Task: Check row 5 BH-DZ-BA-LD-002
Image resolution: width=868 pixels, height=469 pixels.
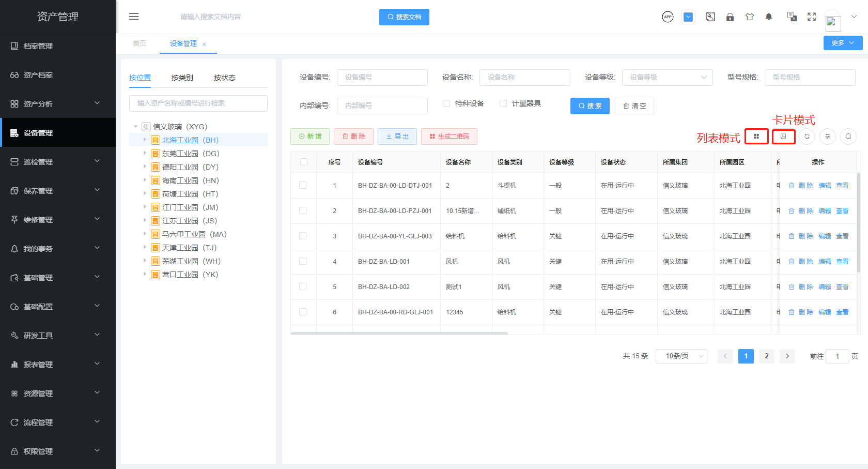Action: (x=303, y=286)
